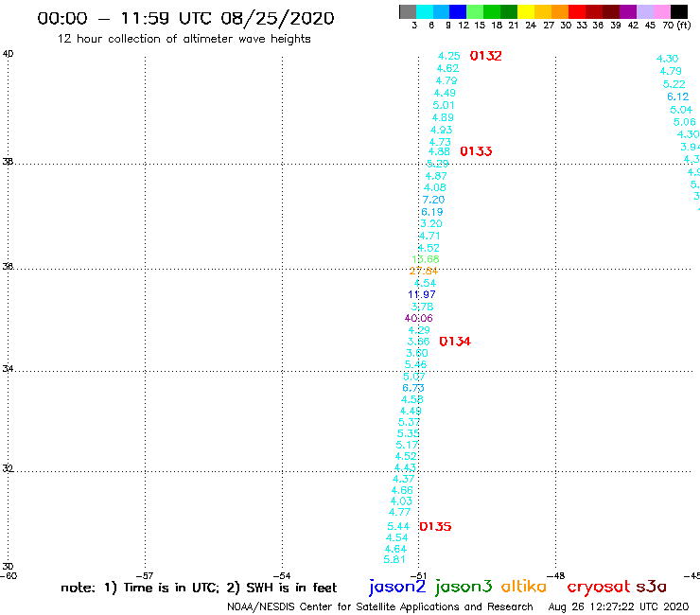Select the 6.19 reading
The image size is (700, 615).
coord(431,212)
